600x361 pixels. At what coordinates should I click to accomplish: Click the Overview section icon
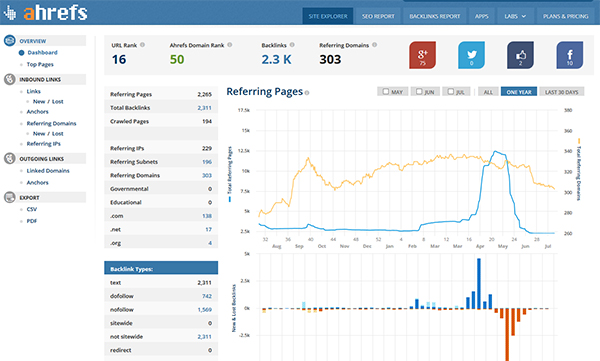point(10,41)
